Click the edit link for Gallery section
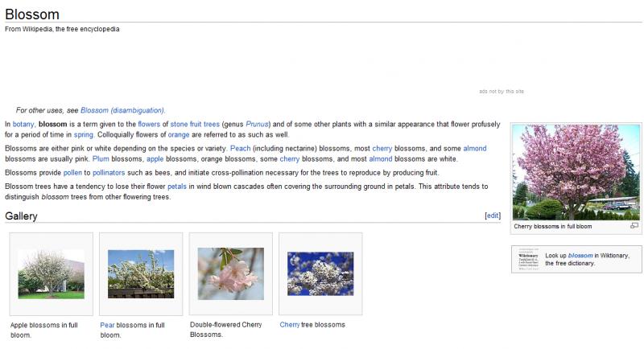 [x=493, y=216]
